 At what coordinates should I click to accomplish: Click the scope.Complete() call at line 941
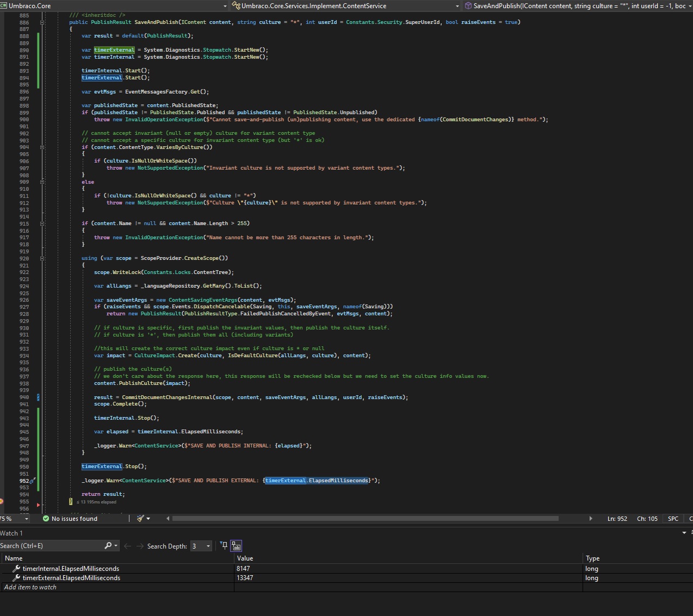click(120, 404)
